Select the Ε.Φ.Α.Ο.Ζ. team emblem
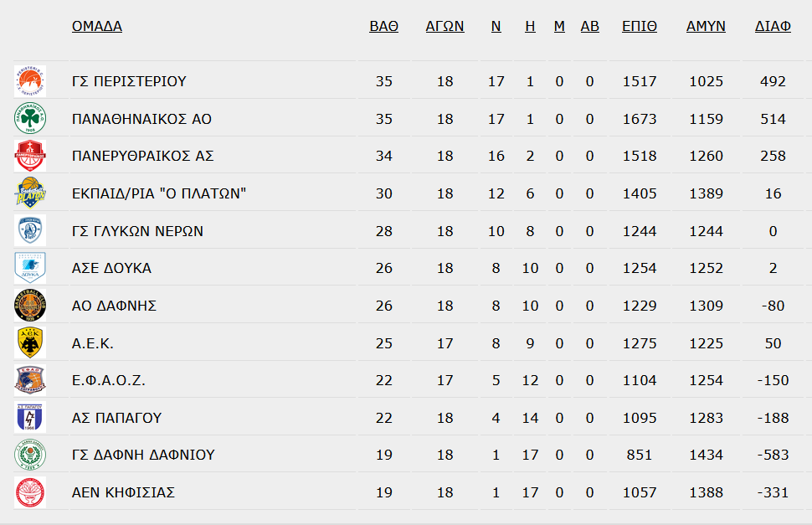This screenshot has height=525, width=812. (x=30, y=380)
